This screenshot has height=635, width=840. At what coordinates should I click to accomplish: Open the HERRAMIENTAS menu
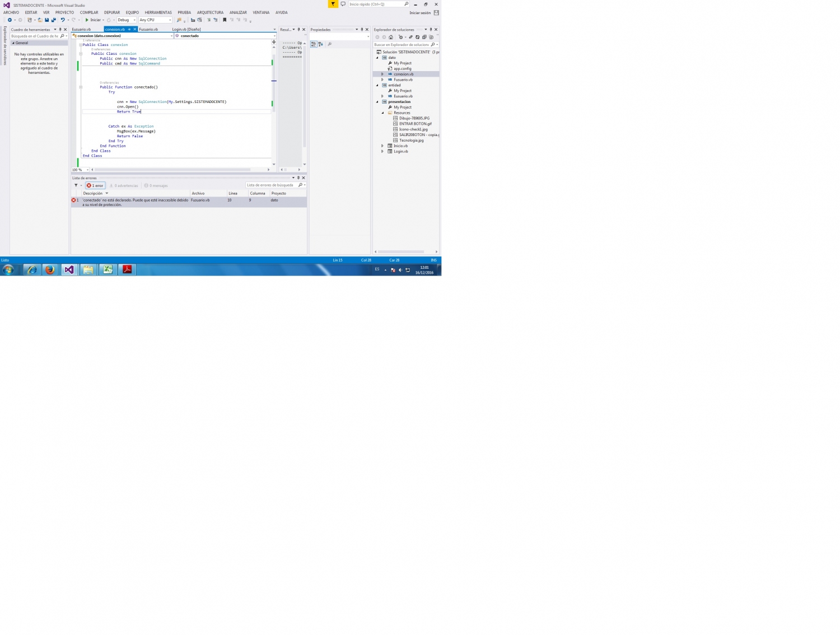click(x=158, y=12)
